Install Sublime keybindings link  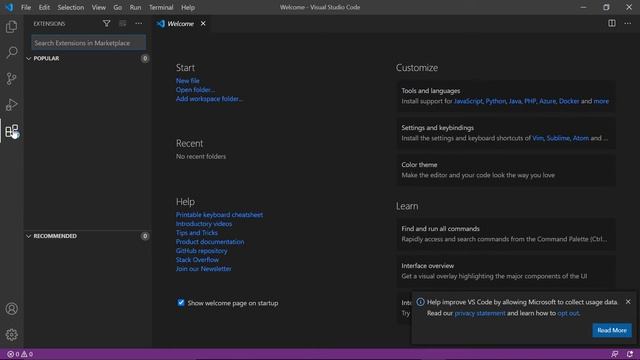click(x=558, y=138)
